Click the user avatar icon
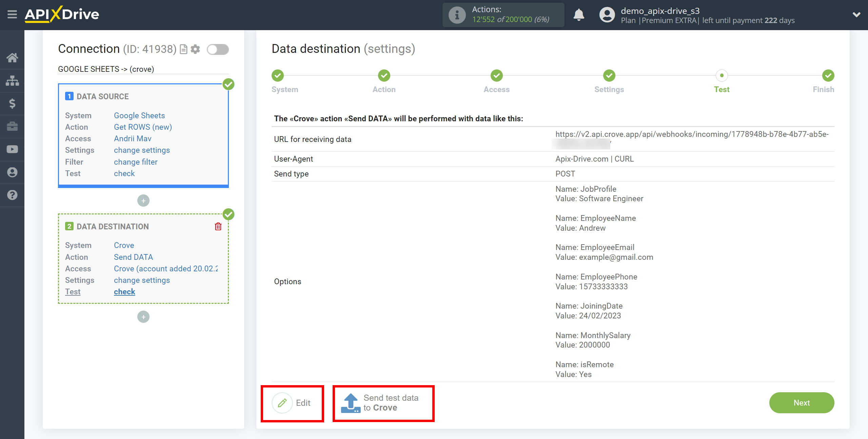The width and height of the screenshot is (868, 439). (607, 15)
